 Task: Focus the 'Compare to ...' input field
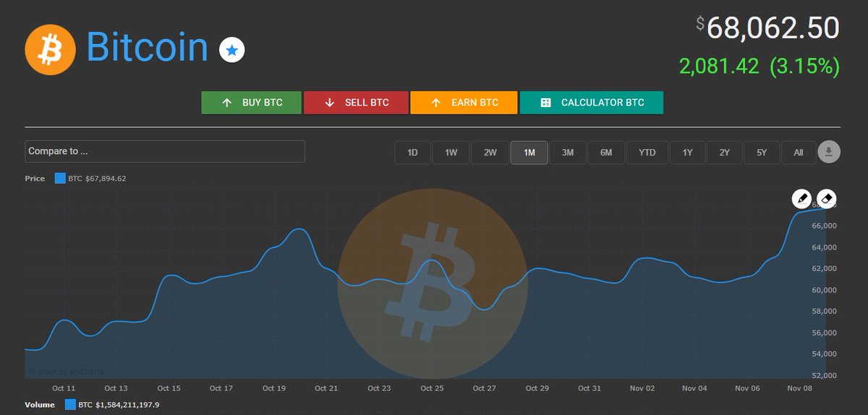pyautogui.click(x=165, y=152)
